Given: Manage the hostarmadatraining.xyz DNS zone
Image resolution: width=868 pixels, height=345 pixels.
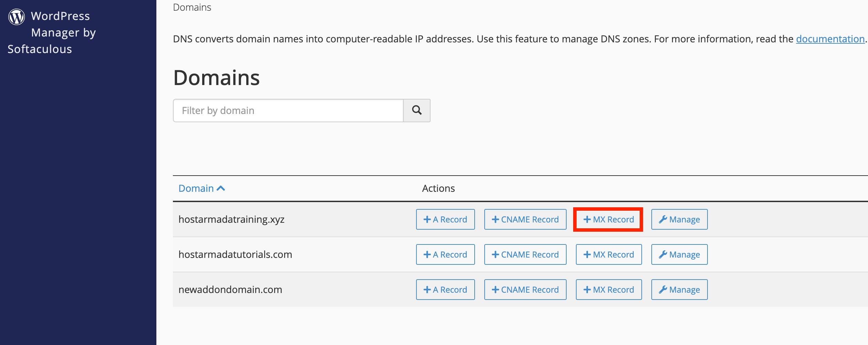Looking at the screenshot, I should click(679, 219).
